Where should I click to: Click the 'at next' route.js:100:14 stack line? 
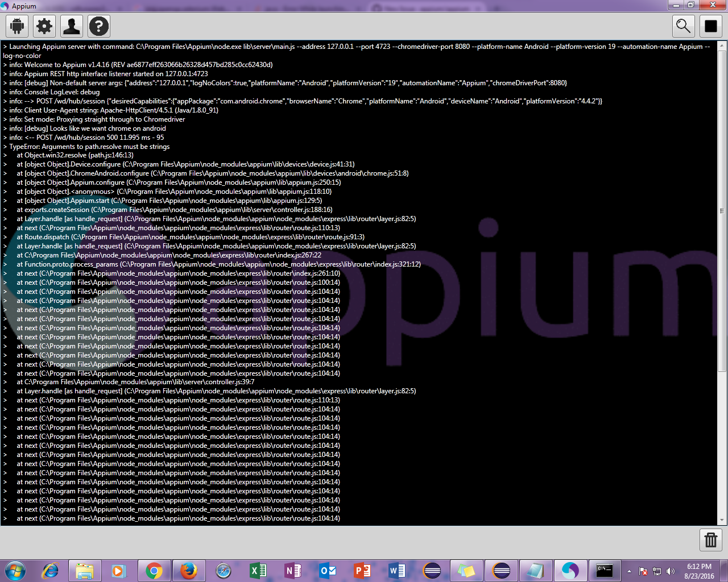point(171,282)
